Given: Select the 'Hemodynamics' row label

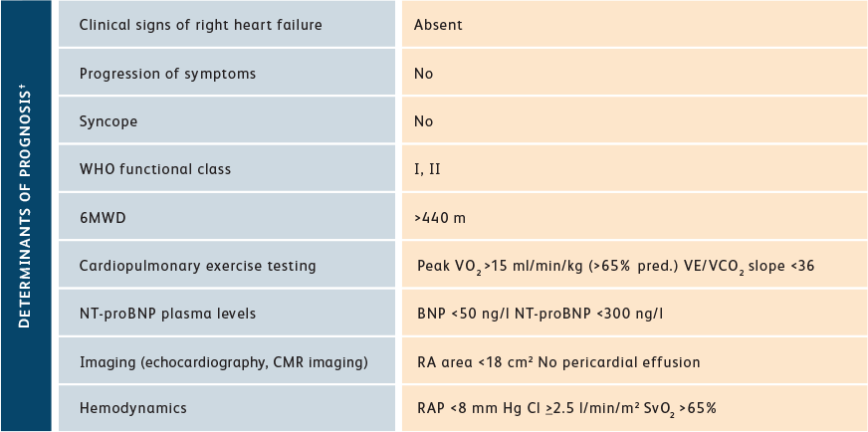Looking at the screenshot, I should [x=132, y=409].
